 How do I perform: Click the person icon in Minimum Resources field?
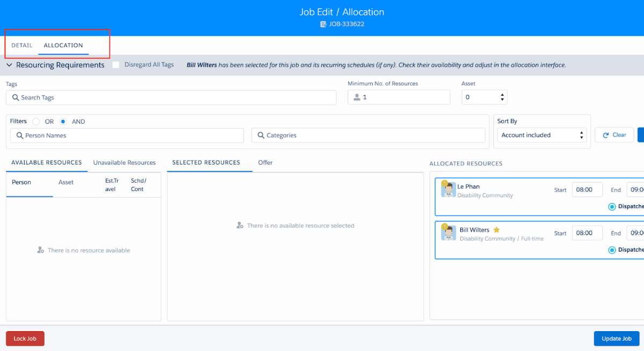pos(357,97)
